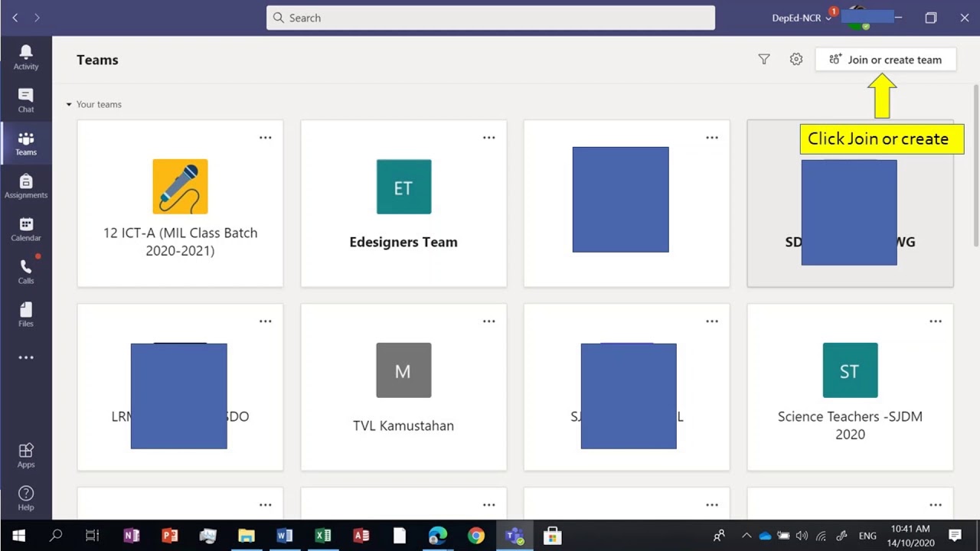Open the manage teams gear icon

coord(796,60)
